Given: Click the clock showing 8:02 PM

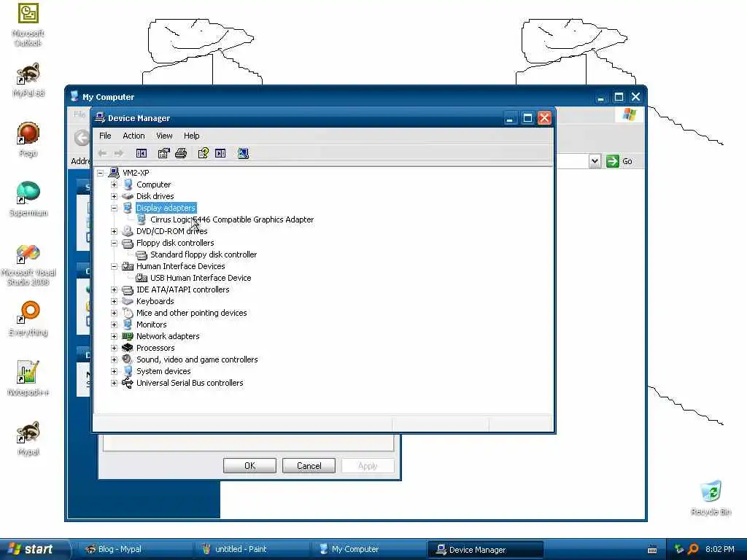Looking at the screenshot, I should tap(720, 549).
